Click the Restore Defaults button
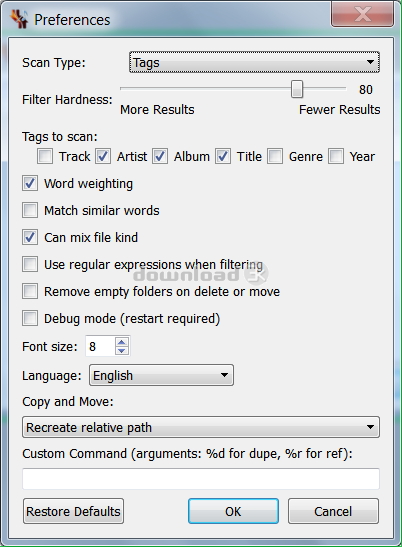This screenshot has width=402, height=547. click(x=73, y=511)
